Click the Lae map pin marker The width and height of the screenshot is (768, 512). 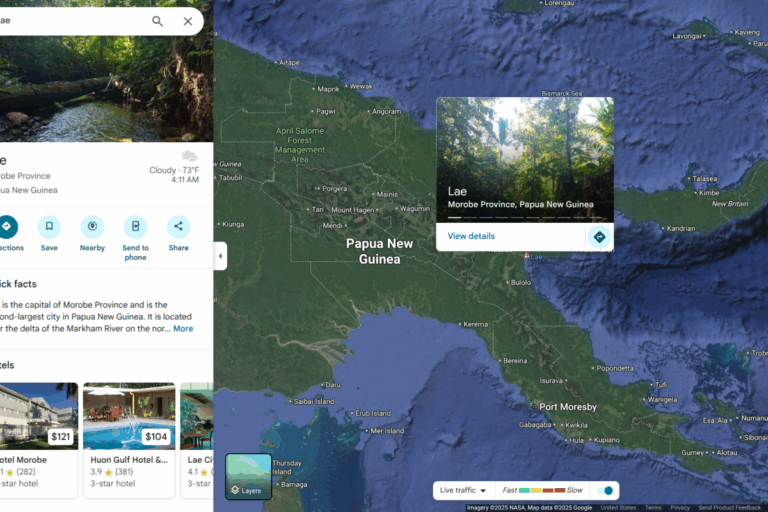526,256
